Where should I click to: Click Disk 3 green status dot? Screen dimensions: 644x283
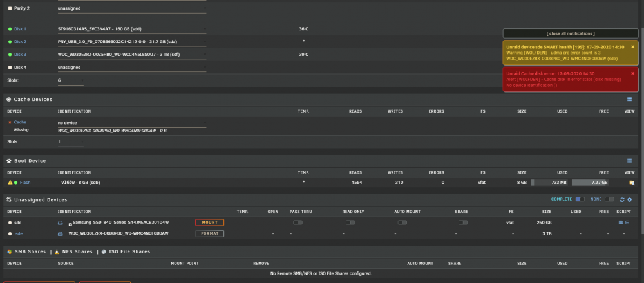(10, 55)
